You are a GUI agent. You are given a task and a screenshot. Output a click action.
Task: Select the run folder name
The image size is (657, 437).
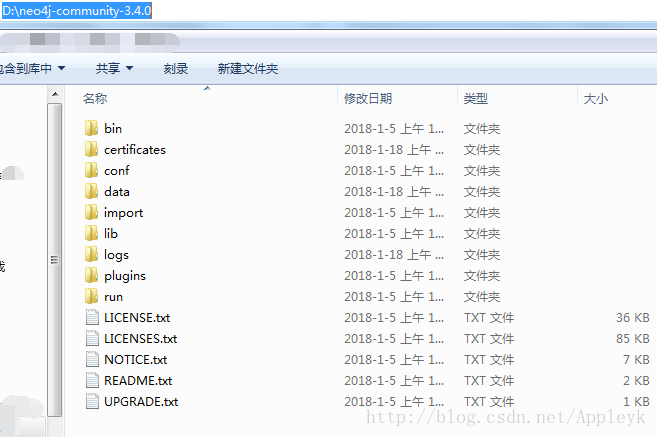113,297
